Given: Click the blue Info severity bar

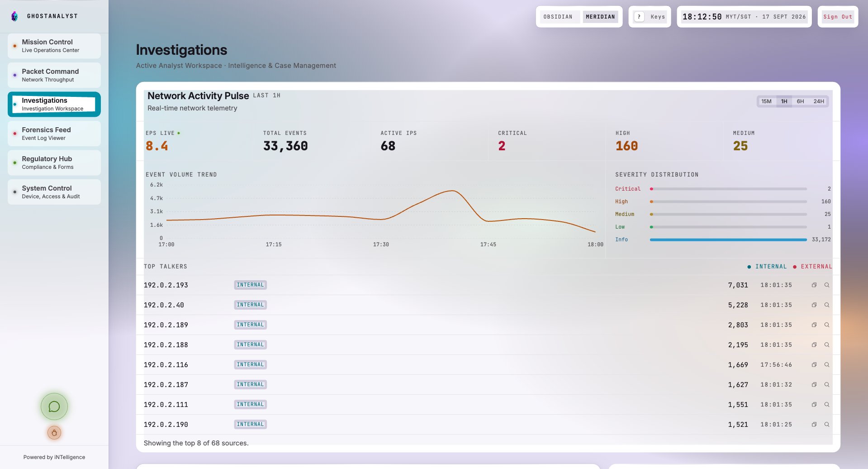Looking at the screenshot, I should 728,239.
